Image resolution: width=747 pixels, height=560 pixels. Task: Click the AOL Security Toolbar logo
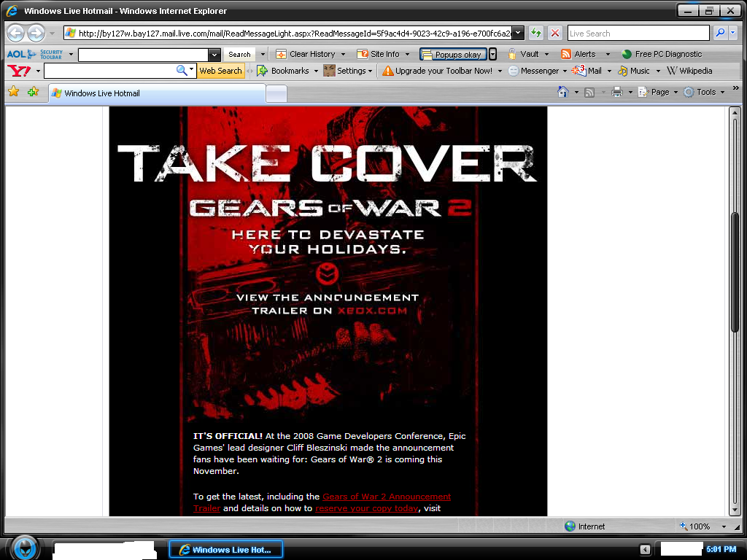click(x=35, y=54)
